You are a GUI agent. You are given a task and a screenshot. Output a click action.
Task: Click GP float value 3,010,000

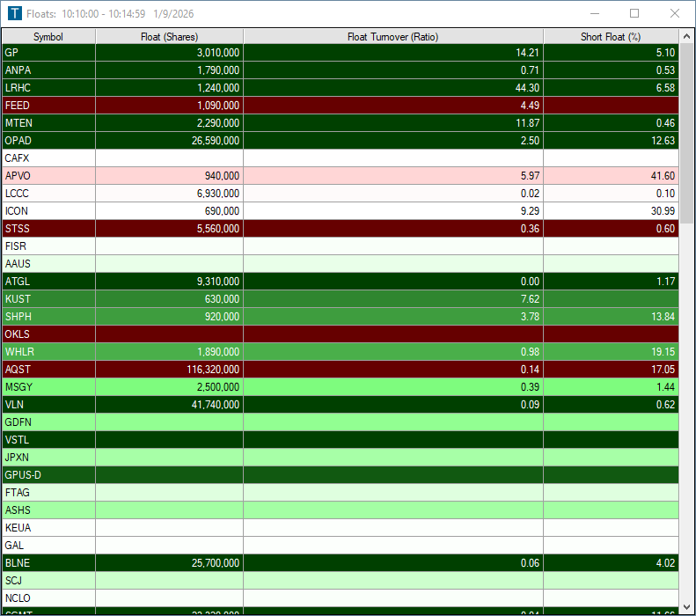pyautogui.click(x=218, y=53)
